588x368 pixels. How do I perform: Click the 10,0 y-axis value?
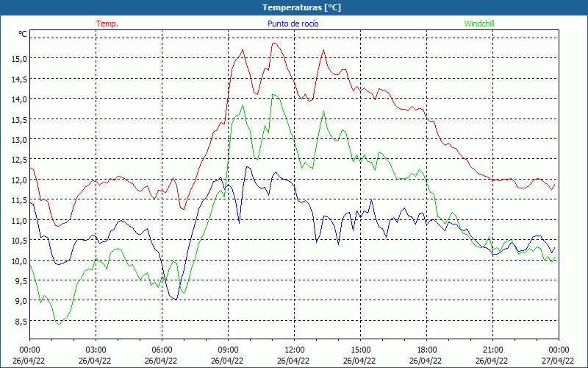[x=20, y=261]
